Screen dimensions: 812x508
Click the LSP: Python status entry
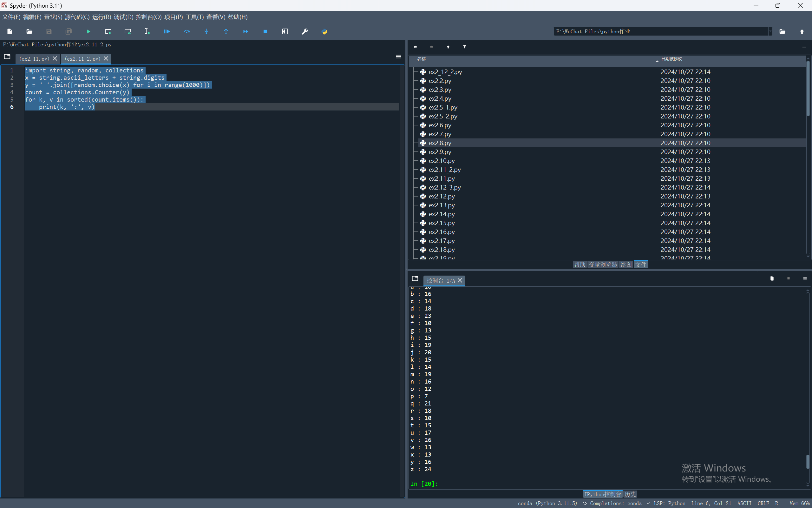coord(666,503)
